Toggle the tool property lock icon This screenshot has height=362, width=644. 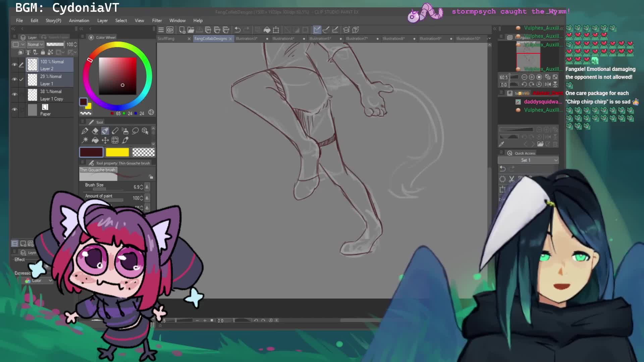coord(151,177)
